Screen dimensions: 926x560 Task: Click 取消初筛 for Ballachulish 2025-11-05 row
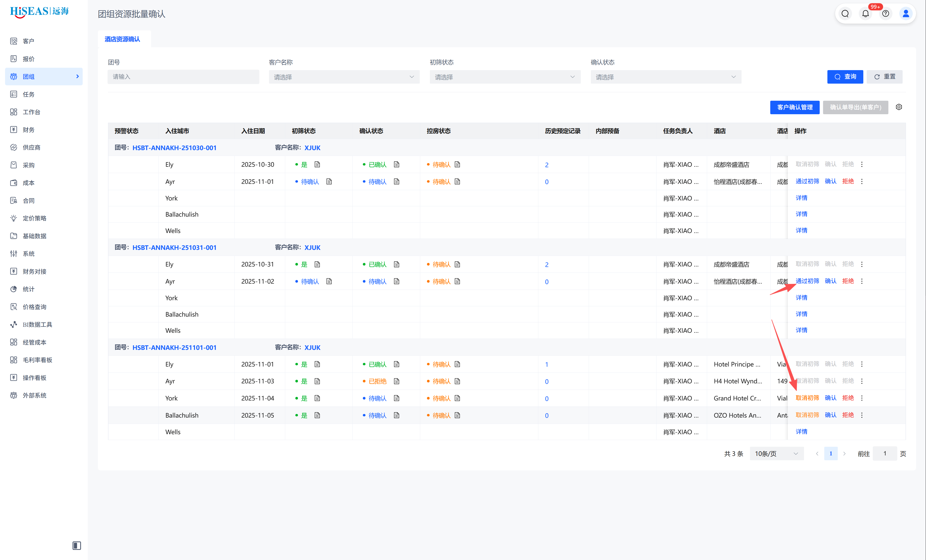tap(807, 415)
